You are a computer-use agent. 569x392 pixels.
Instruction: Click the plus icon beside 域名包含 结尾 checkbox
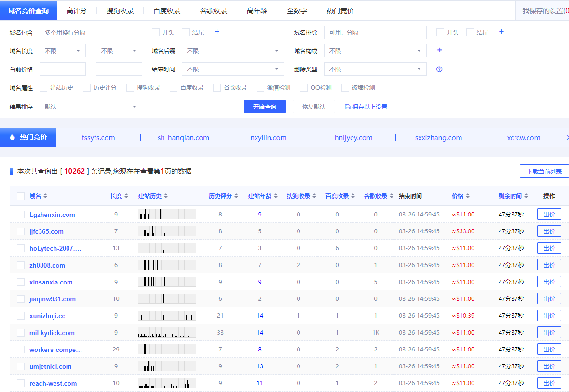pos(217,32)
